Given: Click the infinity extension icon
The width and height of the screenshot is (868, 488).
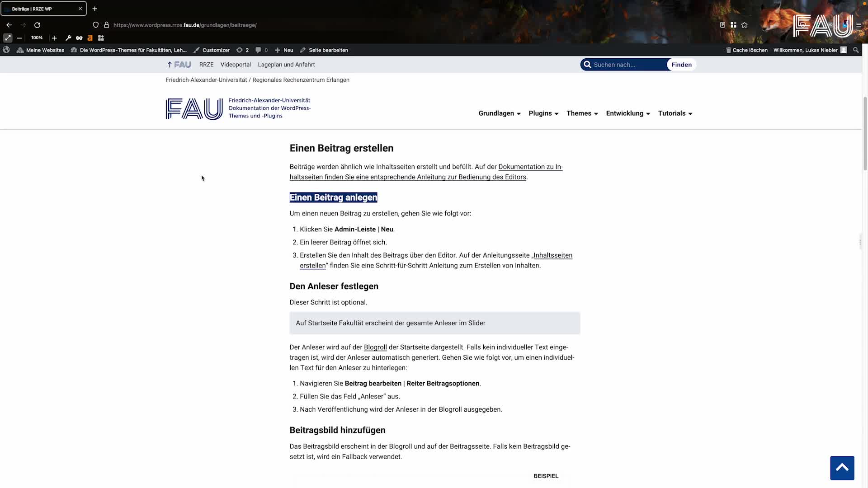Looking at the screenshot, I should [79, 38].
